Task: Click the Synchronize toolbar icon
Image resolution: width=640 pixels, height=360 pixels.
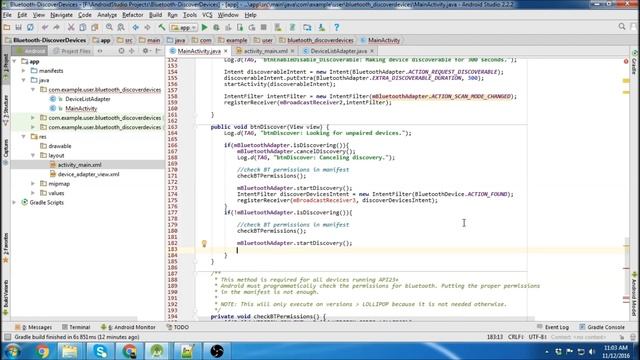Action: click(x=30, y=27)
